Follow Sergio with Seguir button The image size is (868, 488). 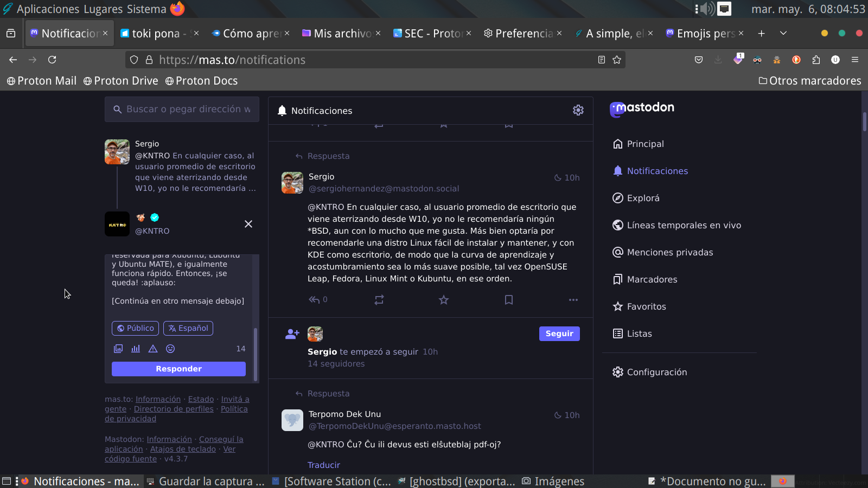pyautogui.click(x=559, y=333)
